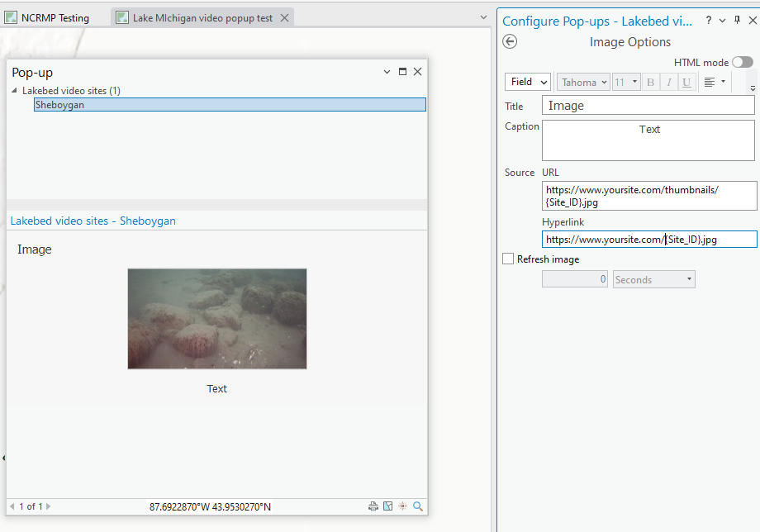Click the back arrow in Configure Pop-ups
The image size is (760, 532).
pyautogui.click(x=510, y=41)
